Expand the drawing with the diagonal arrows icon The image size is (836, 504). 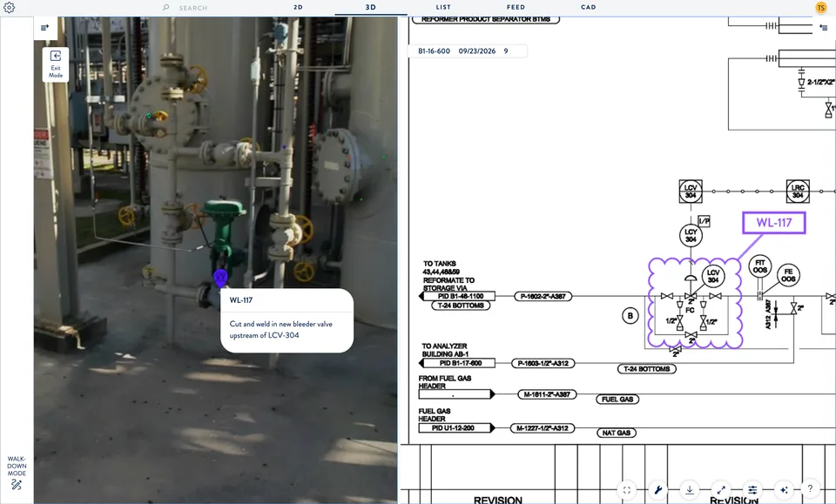[x=721, y=489]
